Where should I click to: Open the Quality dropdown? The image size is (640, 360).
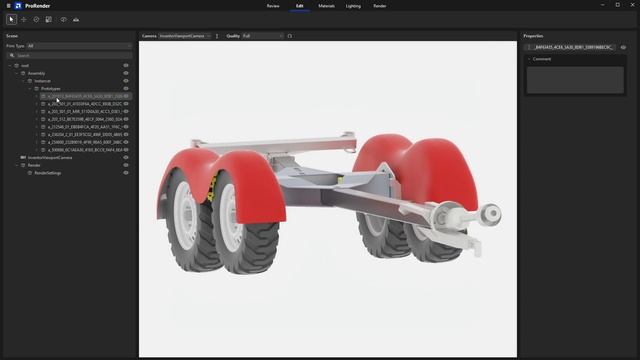pos(263,36)
